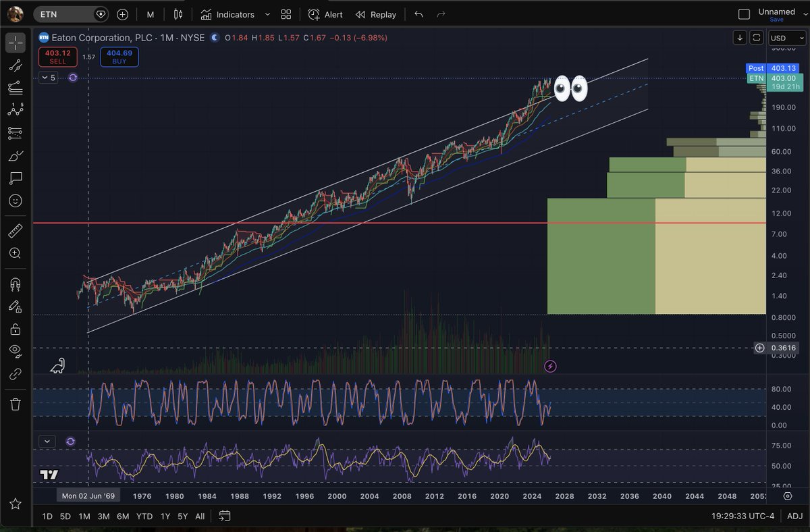Hide all drawings with eye icon
This screenshot has width=810, height=532.
pyautogui.click(x=16, y=350)
